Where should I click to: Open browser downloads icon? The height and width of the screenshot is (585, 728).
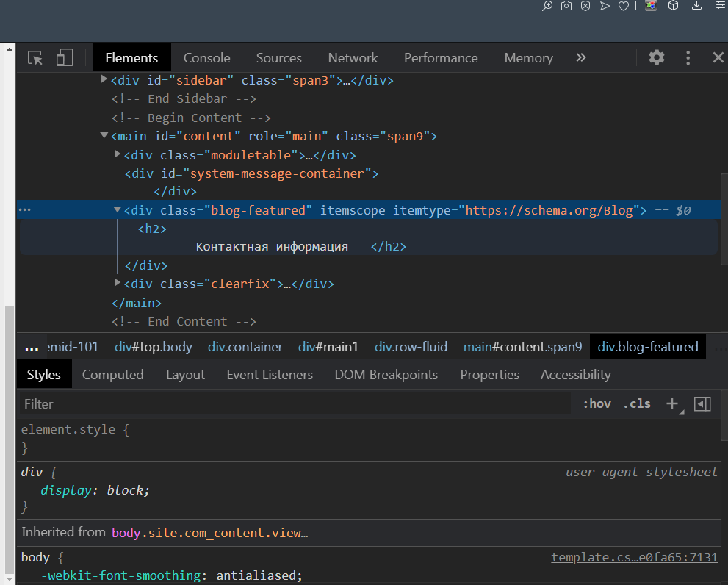point(696,6)
